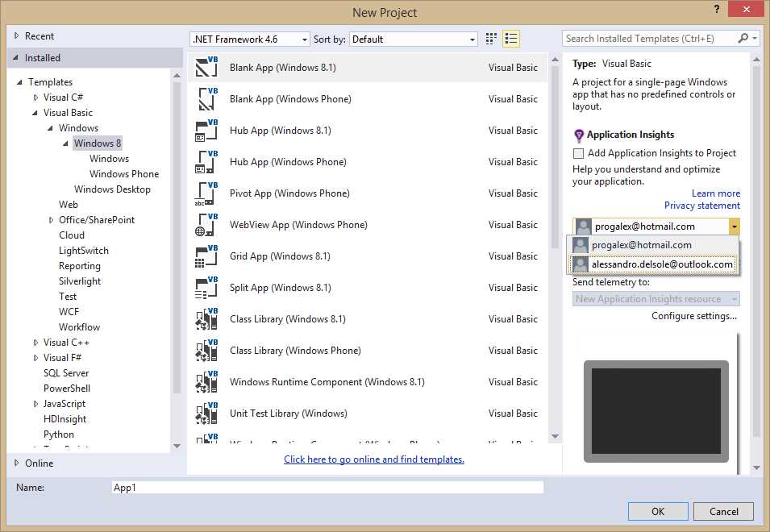The image size is (770, 532).
Task: Click the OK button to create project
Action: point(657,511)
